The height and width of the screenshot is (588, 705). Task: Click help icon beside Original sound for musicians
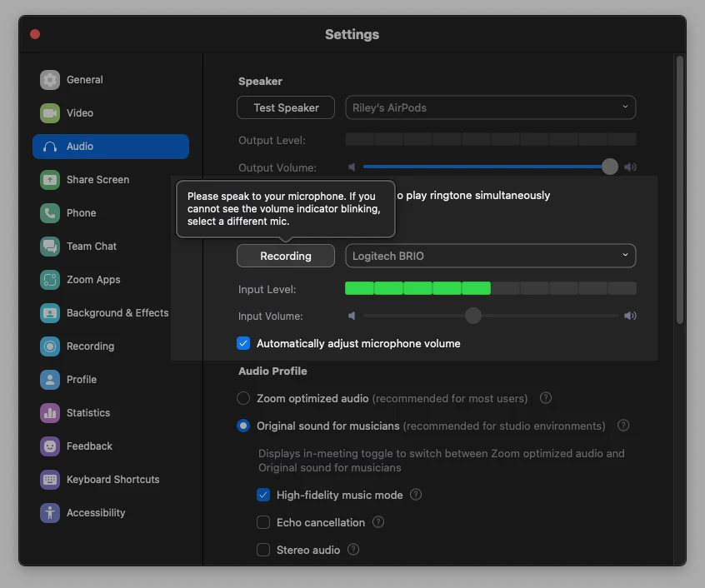point(623,426)
